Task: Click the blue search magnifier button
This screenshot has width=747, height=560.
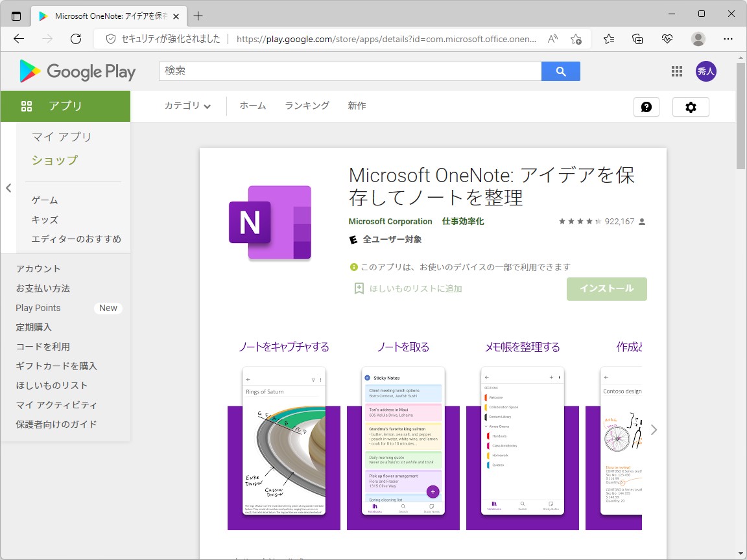Action: (561, 71)
